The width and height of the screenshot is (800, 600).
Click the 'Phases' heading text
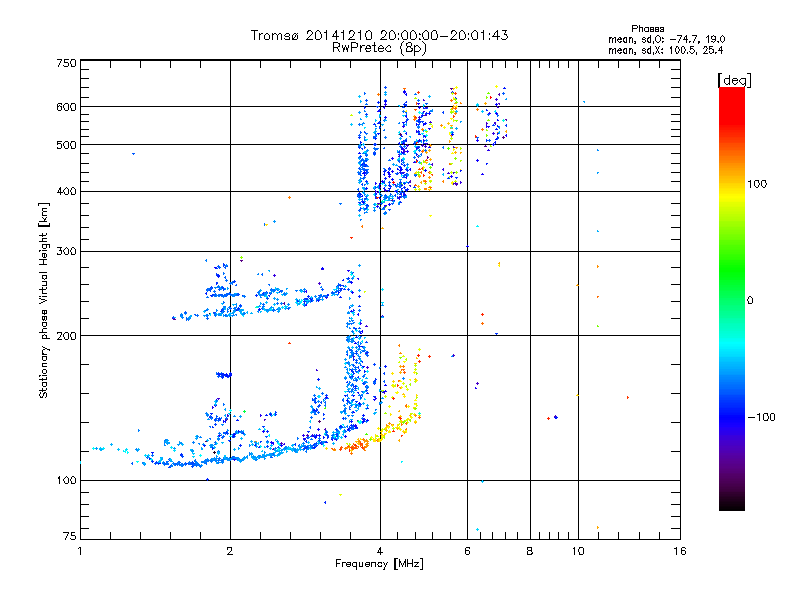pyautogui.click(x=647, y=29)
